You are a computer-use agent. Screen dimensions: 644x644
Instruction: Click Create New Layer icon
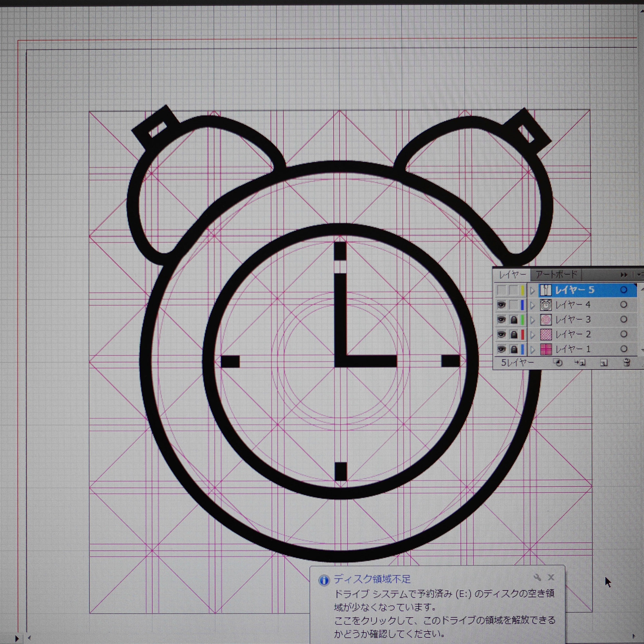coord(603,363)
